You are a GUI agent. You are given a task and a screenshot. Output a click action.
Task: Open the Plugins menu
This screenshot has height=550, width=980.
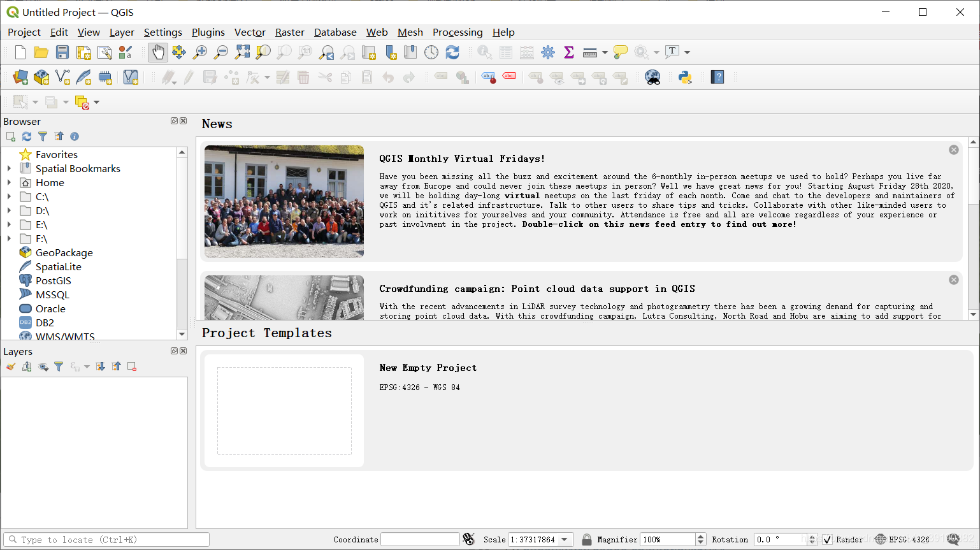[208, 33]
